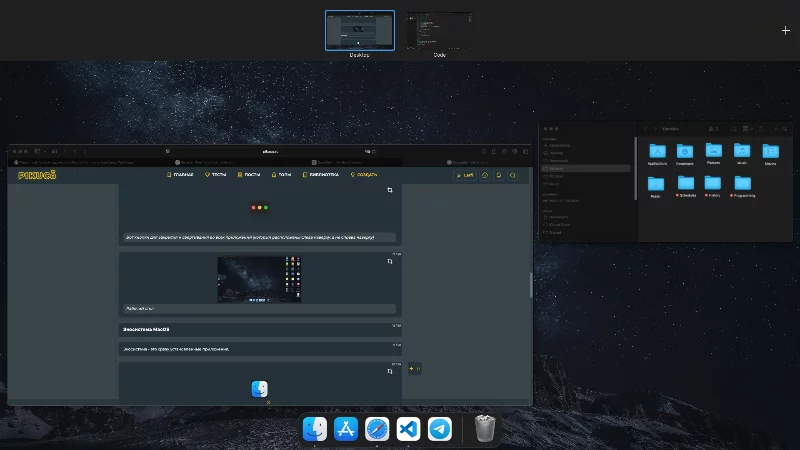This screenshot has width=800, height=450.
Task: Click the Pikuco user profile button
Action: click(x=465, y=175)
